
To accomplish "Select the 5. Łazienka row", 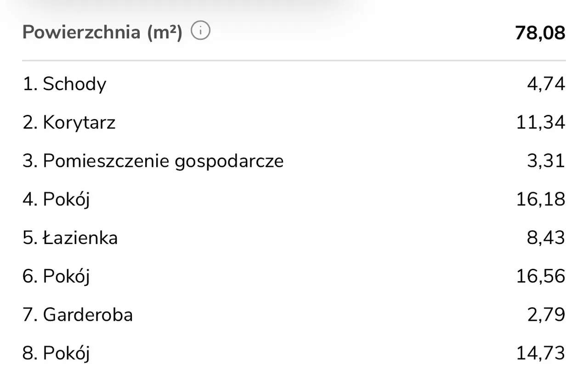I will tap(70, 238).
